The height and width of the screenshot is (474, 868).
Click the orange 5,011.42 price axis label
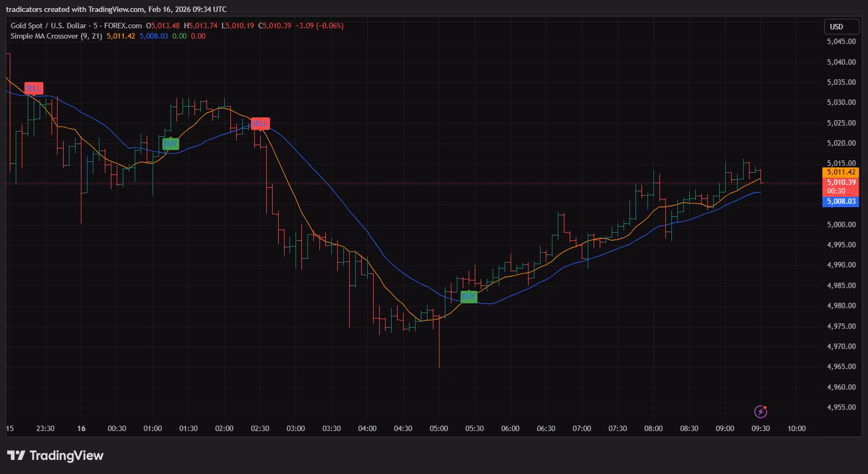[841, 172]
